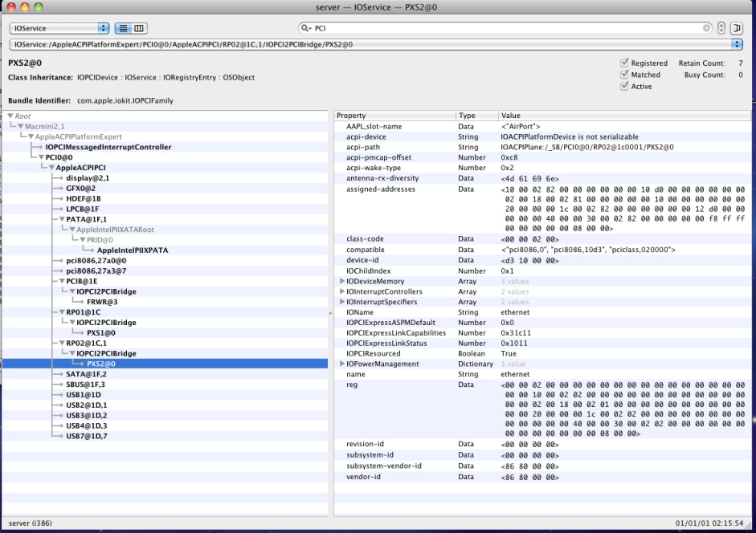Expand the IOPowerManagement dictionary
The image size is (756, 533).
point(341,364)
